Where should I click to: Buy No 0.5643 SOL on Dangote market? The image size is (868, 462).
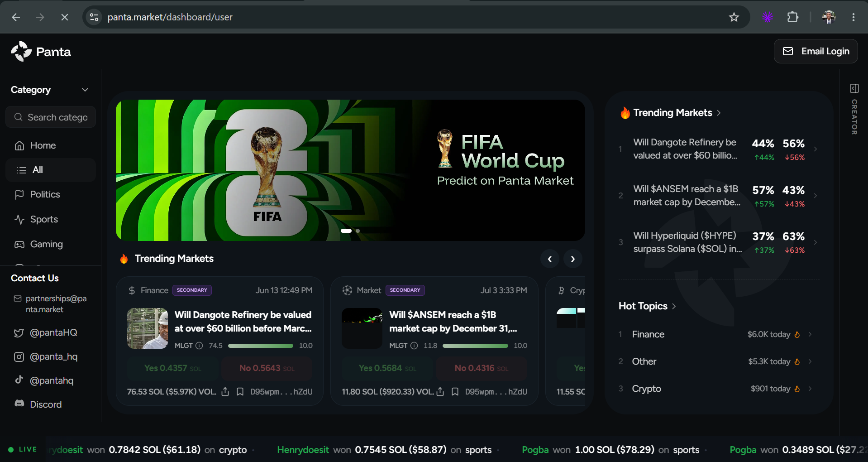(x=267, y=368)
